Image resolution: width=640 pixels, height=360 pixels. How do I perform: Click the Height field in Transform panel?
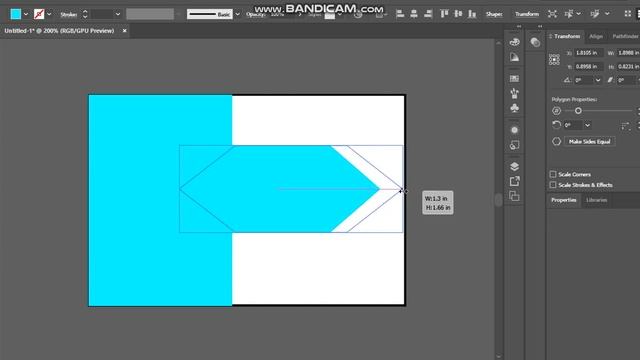629,67
